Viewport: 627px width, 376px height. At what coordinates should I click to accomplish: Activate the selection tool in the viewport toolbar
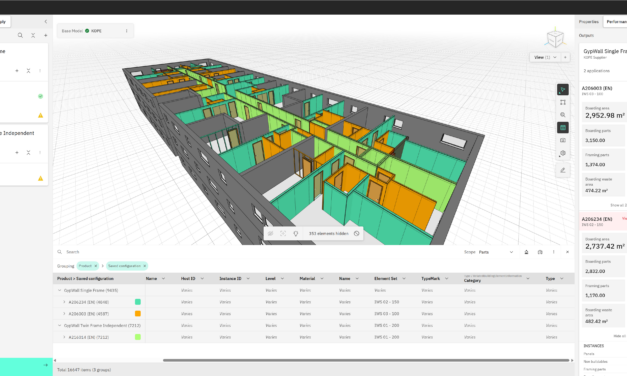(x=563, y=90)
